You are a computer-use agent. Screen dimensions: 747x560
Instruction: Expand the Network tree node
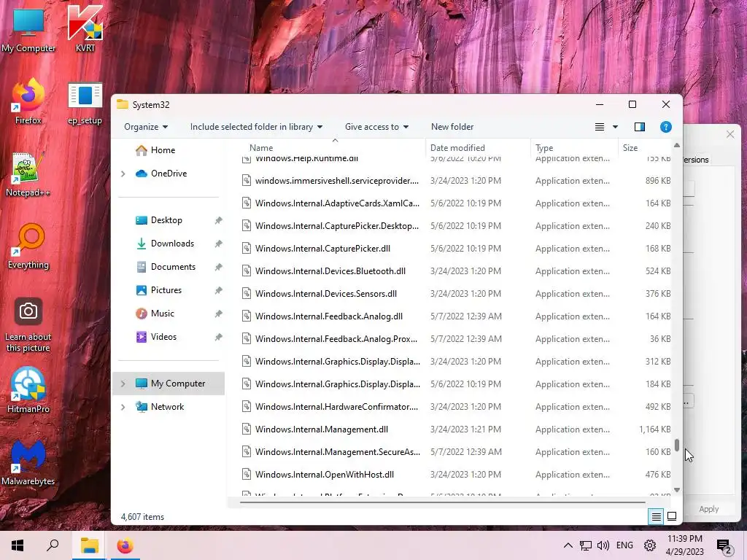pos(123,407)
